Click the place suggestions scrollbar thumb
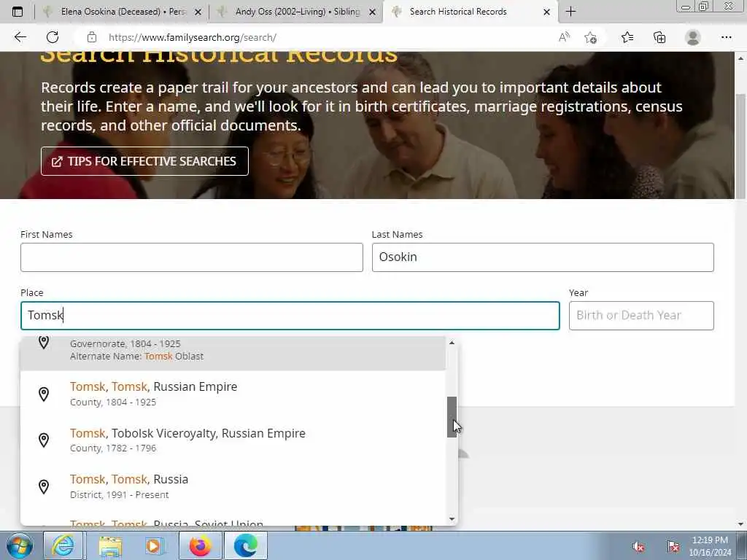The width and height of the screenshot is (747, 560). tap(452, 416)
